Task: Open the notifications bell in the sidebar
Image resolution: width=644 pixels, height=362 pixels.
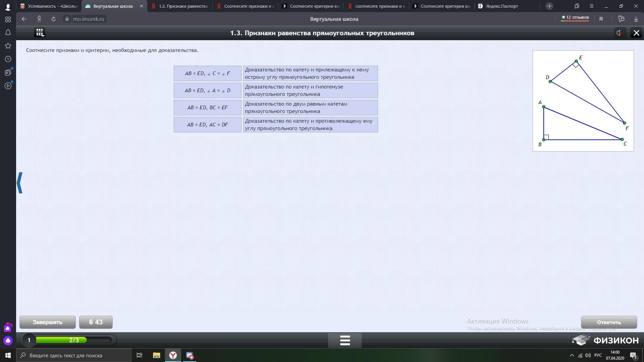Action: (x=8, y=33)
